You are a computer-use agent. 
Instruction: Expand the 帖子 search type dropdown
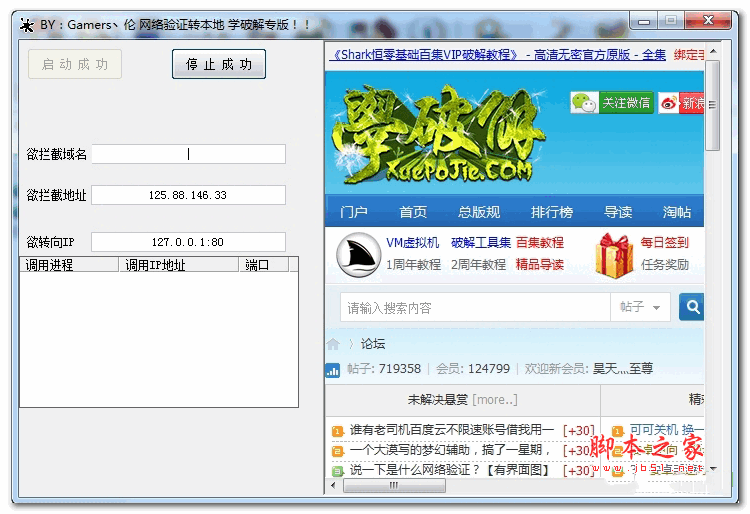point(640,307)
